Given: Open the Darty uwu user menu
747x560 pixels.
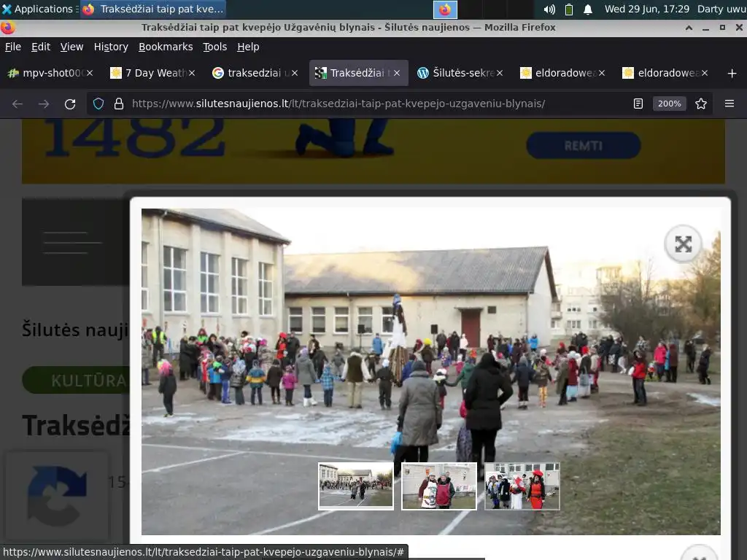Looking at the screenshot, I should tap(721, 9).
